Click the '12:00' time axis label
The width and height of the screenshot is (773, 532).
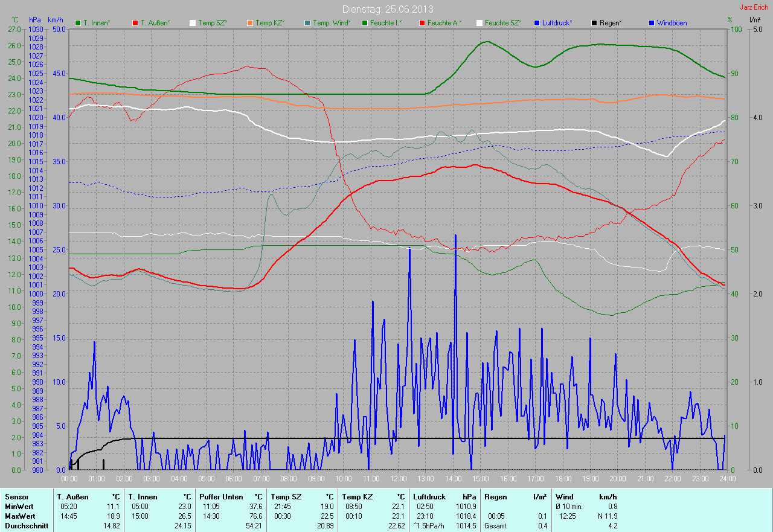coord(399,478)
